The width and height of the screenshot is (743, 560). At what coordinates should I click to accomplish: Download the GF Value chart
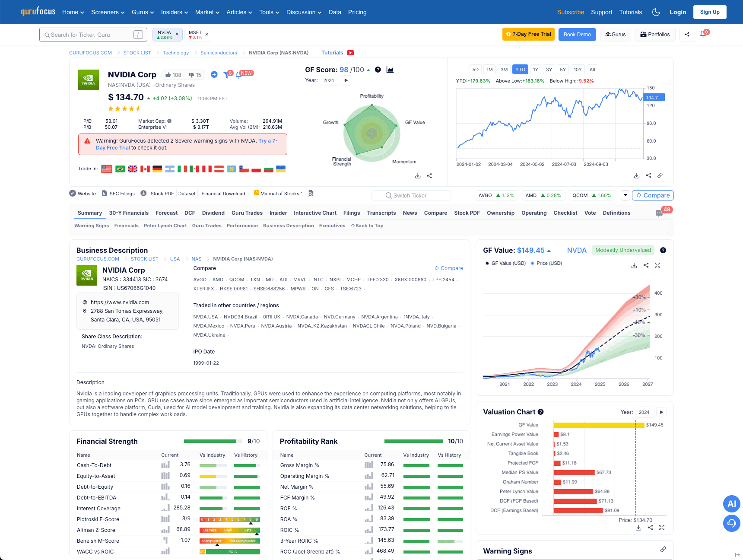coord(634,265)
